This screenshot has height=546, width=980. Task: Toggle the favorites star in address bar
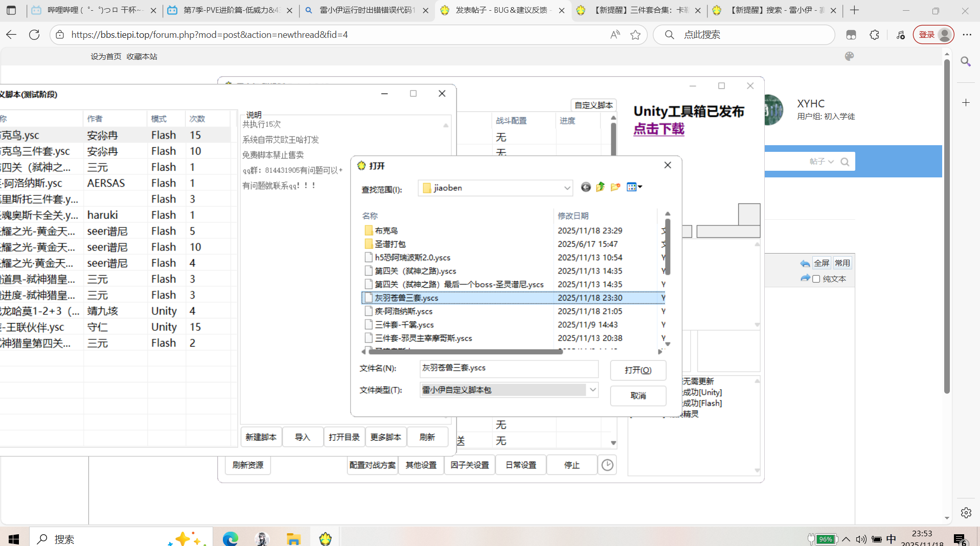[x=635, y=35]
